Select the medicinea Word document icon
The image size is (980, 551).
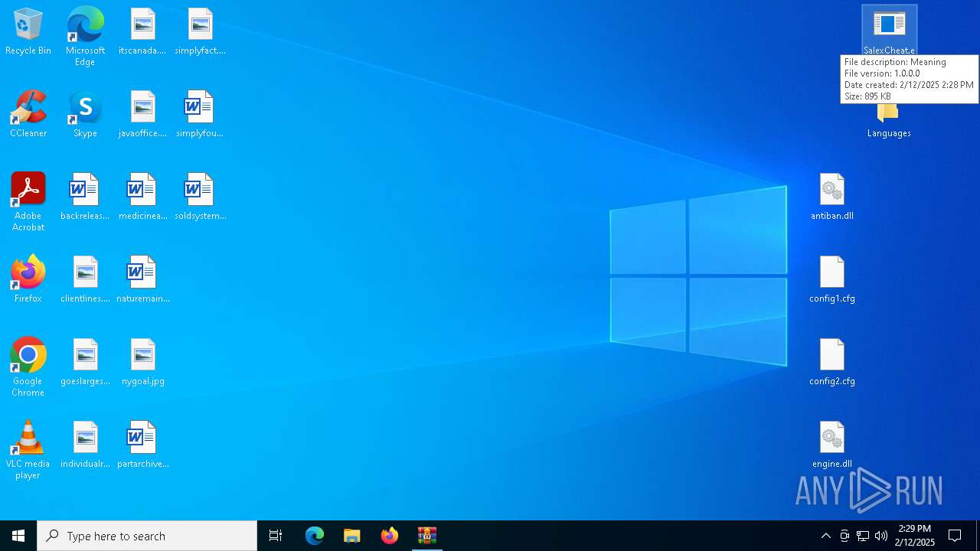click(x=142, y=197)
